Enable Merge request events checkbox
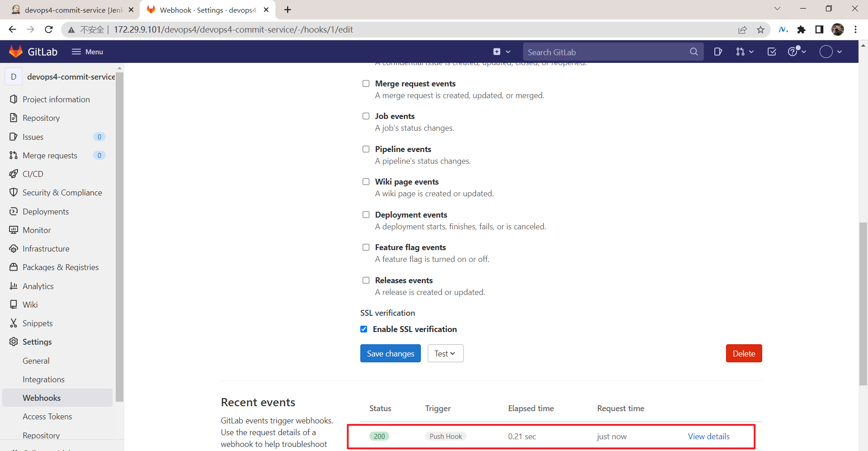 pos(366,83)
